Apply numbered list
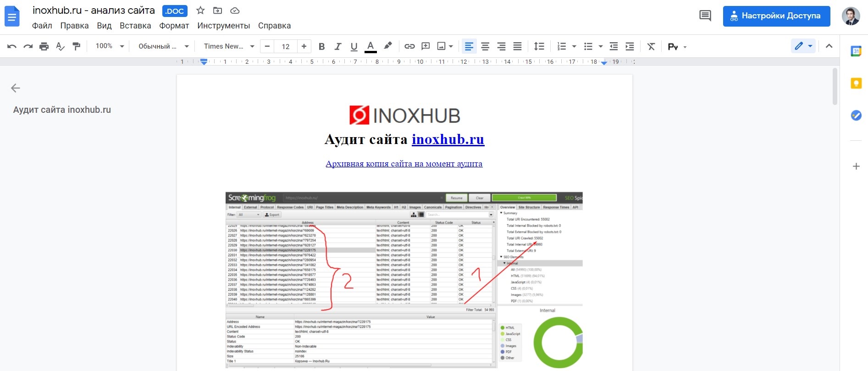The width and height of the screenshot is (868, 371). pos(562,46)
